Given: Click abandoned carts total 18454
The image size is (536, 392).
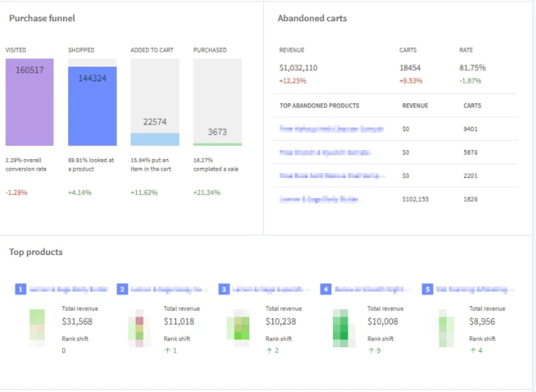Looking at the screenshot, I should coord(410,68).
